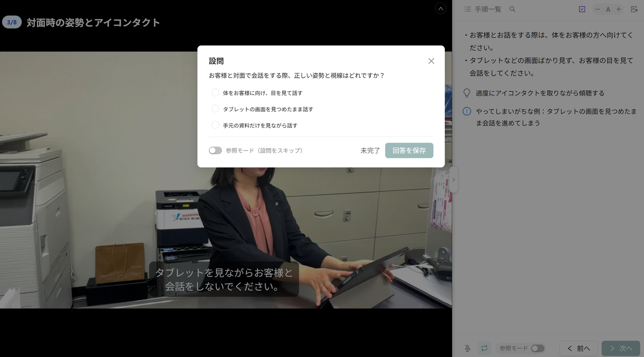
Task: Click the training video frame
Action: click(x=226, y=180)
